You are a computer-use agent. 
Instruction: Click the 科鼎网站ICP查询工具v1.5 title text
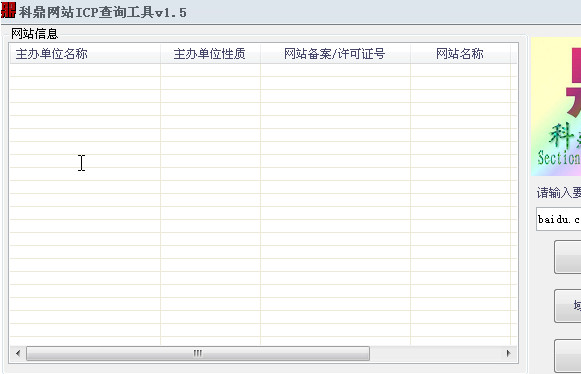(x=103, y=12)
